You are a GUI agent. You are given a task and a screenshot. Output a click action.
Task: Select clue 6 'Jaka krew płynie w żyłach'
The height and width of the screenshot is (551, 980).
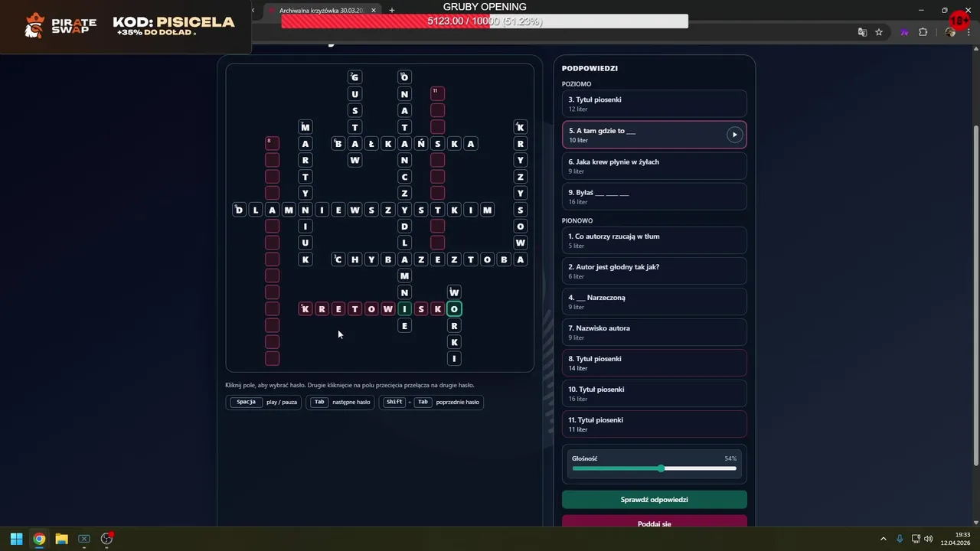654,166
